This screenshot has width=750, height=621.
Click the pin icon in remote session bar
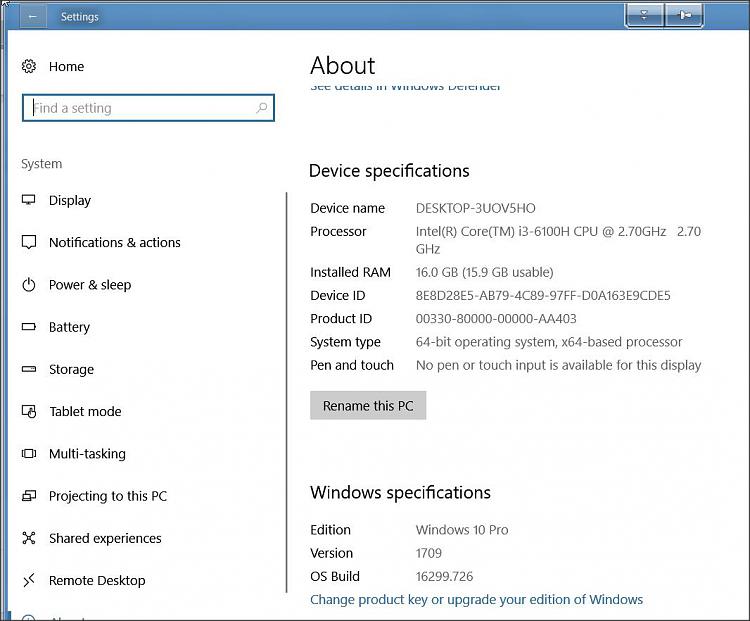[684, 16]
